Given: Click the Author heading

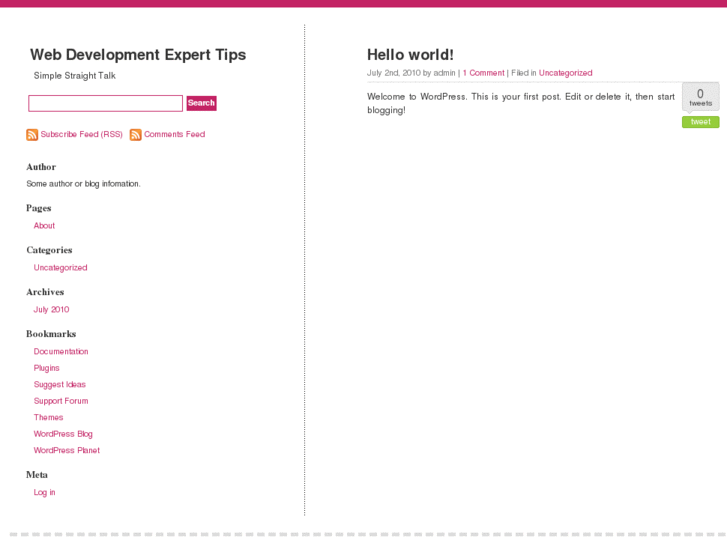Looking at the screenshot, I should (x=41, y=167).
